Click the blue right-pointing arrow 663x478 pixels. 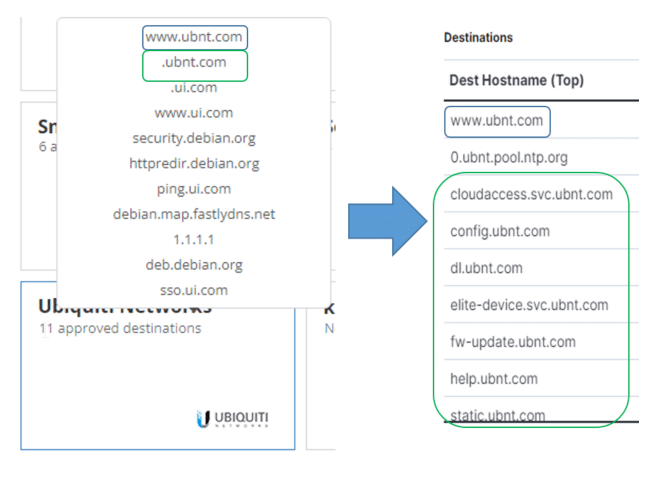pyautogui.click(x=387, y=221)
